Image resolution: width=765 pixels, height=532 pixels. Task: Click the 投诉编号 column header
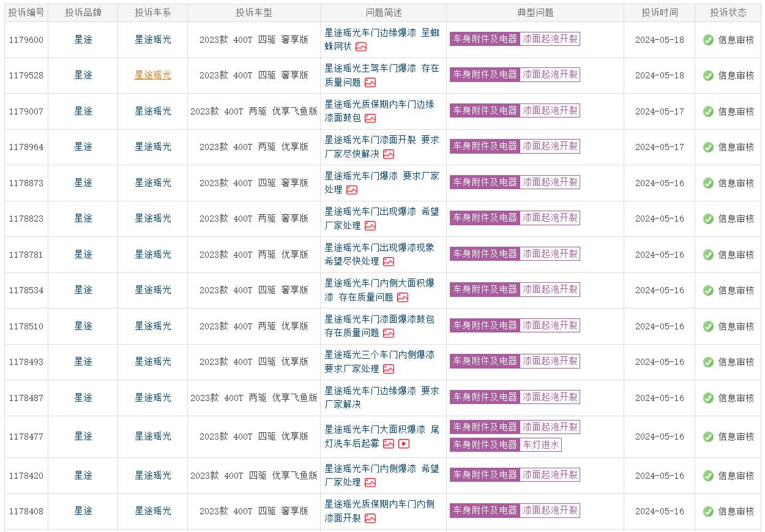[26, 12]
